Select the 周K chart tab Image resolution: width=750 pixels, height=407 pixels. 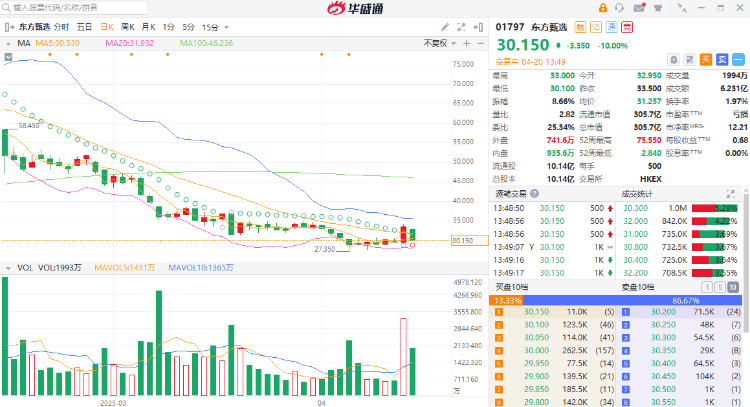click(128, 27)
